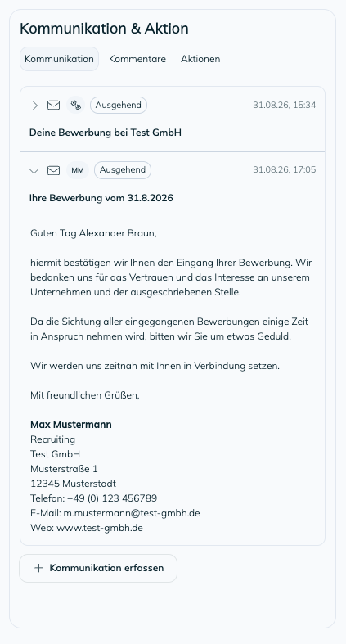Click the Kommunikation erfassen button

98,568
